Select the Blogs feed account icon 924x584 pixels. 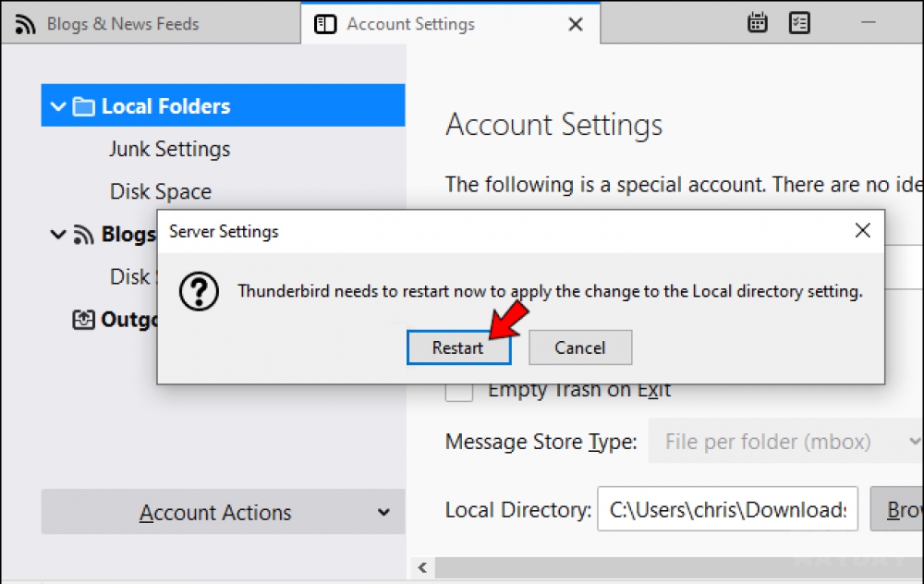83,235
